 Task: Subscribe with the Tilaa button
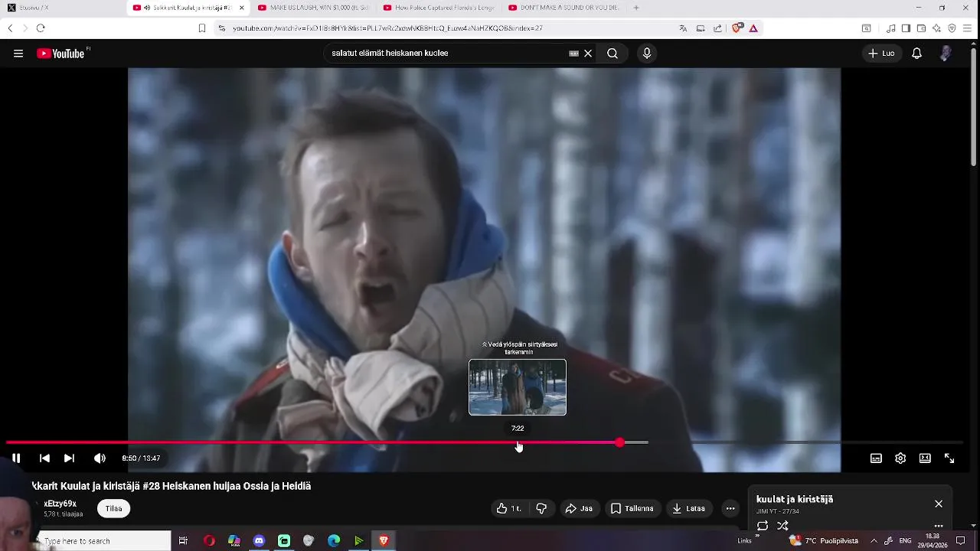click(x=113, y=508)
